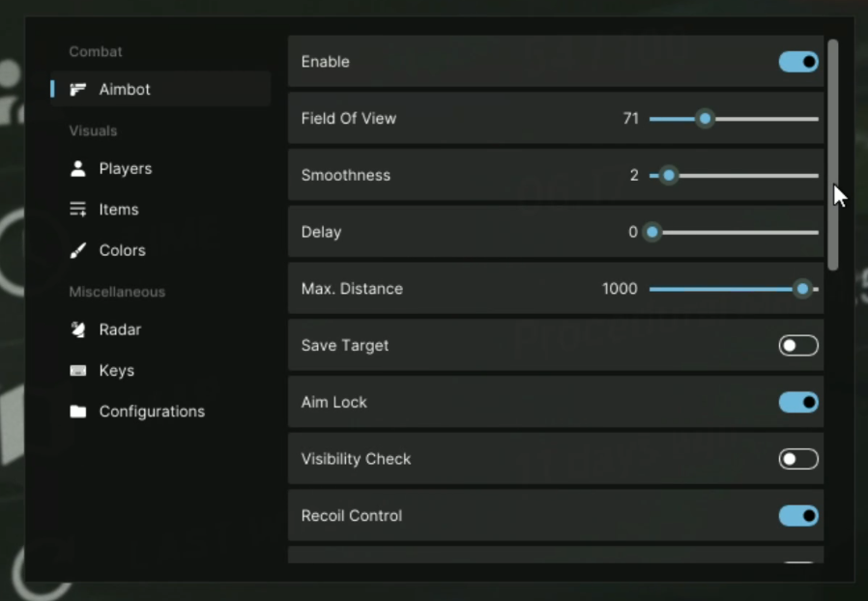
Task: Click the Items list icon
Action: pyautogui.click(x=78, y=210)
